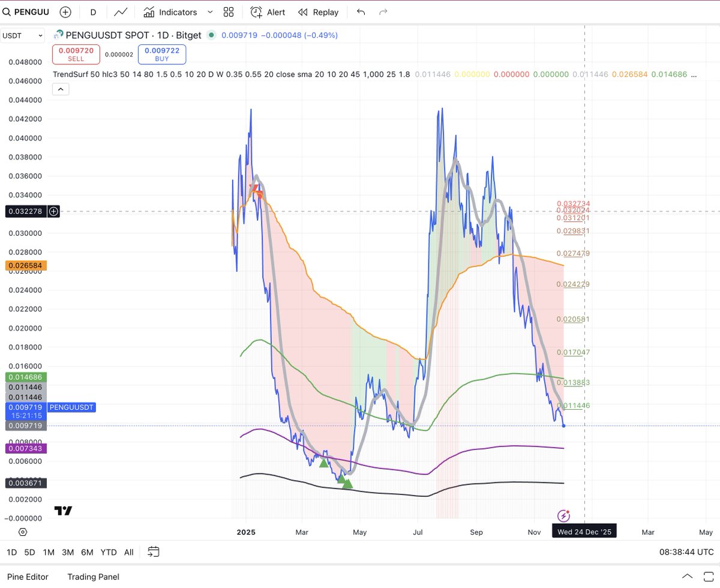Undo last chart action
The image size is (720, 588).
361,12
